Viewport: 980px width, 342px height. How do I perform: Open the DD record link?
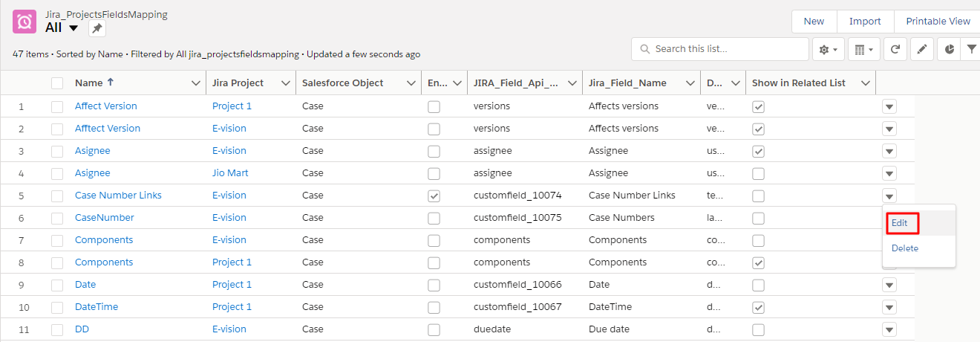82,329
